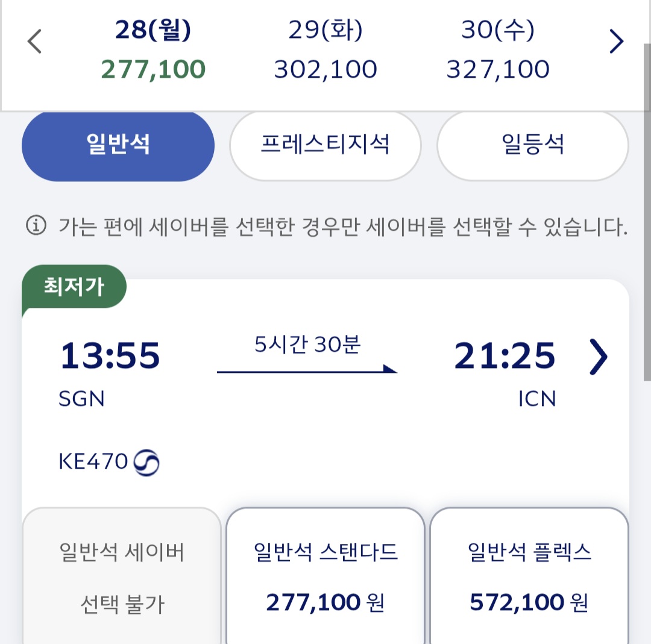Switch to 프레스티지석 cabin class
This screenshot has width=651, height=644.
coord(325,146)
